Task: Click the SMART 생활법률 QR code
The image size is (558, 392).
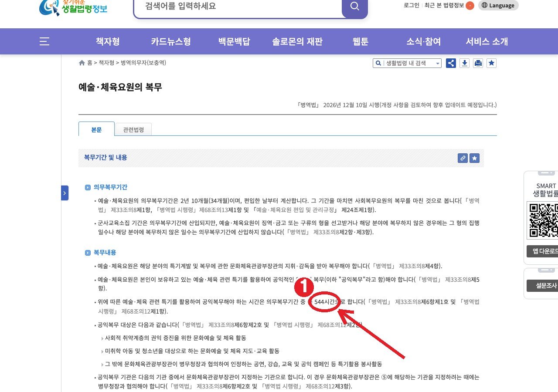Action: point(543,220)
